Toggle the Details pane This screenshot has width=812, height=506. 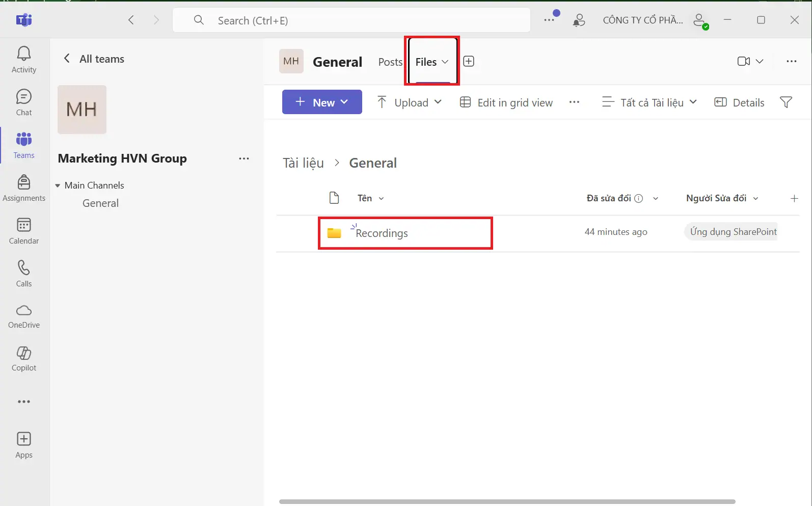(x=739, y=102)
